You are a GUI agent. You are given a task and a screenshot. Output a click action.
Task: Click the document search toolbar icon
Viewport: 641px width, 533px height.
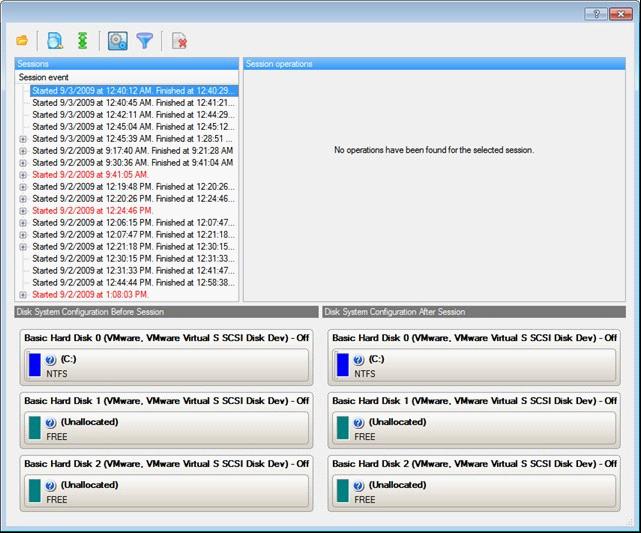tap(54, 41)
